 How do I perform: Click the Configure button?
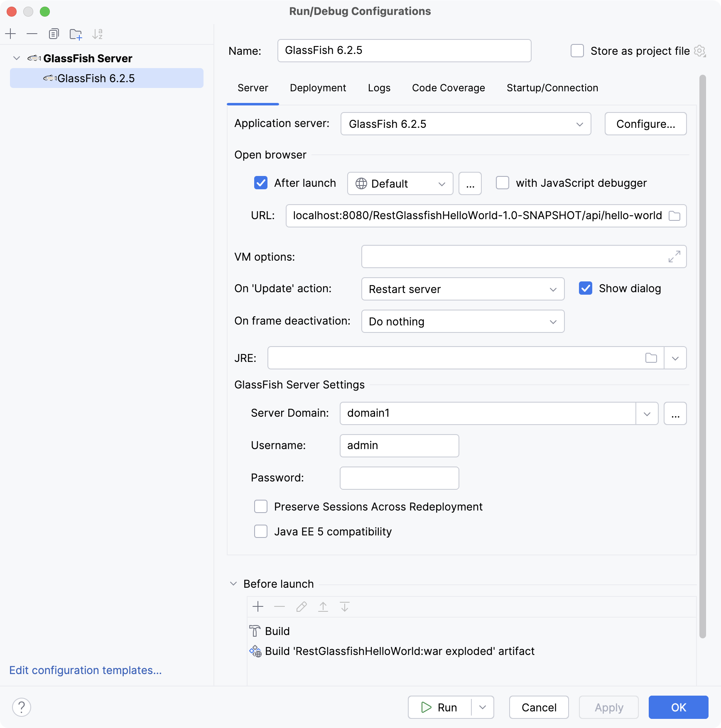(x=645, y=124)
